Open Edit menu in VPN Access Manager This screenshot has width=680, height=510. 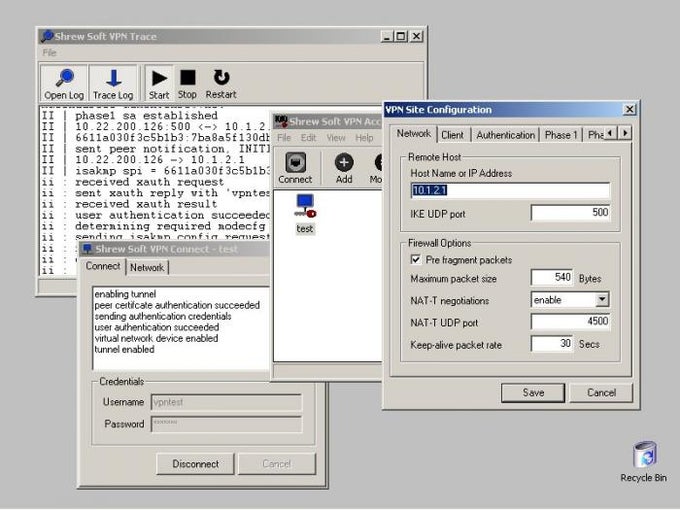point(308,138)
